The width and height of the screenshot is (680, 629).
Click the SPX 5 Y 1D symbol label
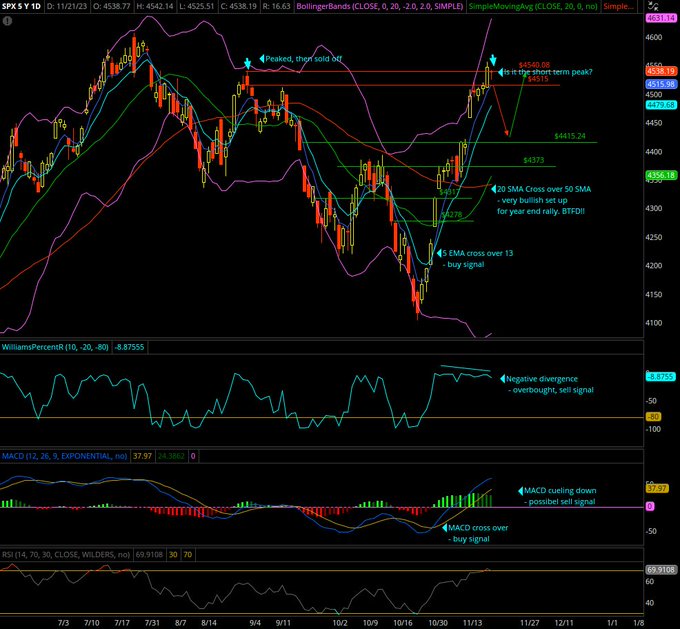(x=22, y=7)
